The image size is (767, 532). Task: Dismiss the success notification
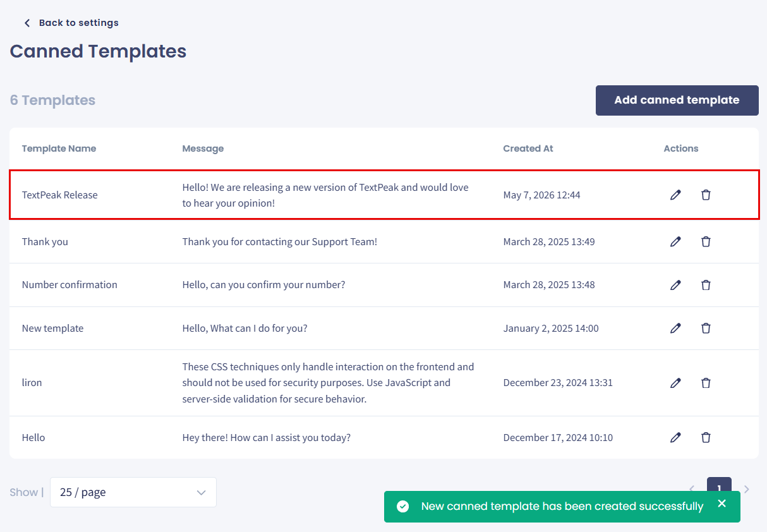click(722, 504)
